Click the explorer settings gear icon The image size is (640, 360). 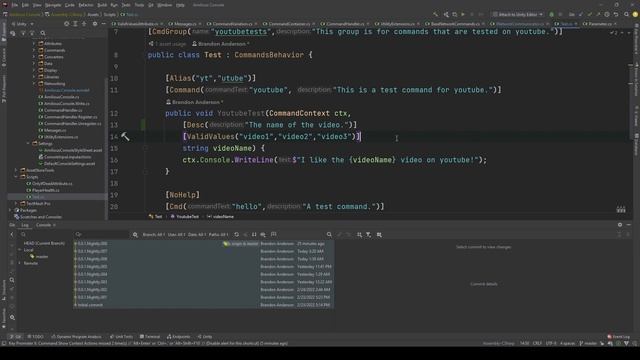pyautogui.click(x=95, y=24)
